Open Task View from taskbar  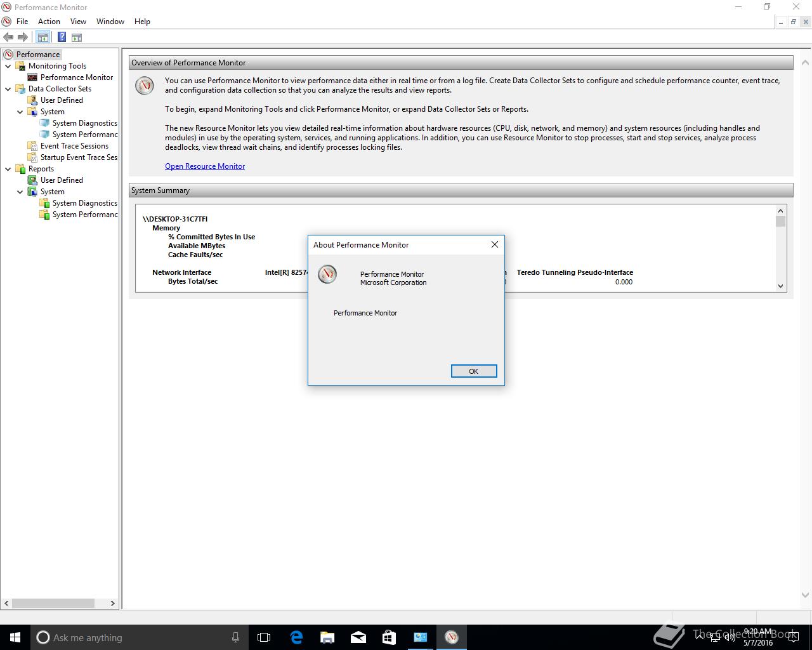coord(264,637)
